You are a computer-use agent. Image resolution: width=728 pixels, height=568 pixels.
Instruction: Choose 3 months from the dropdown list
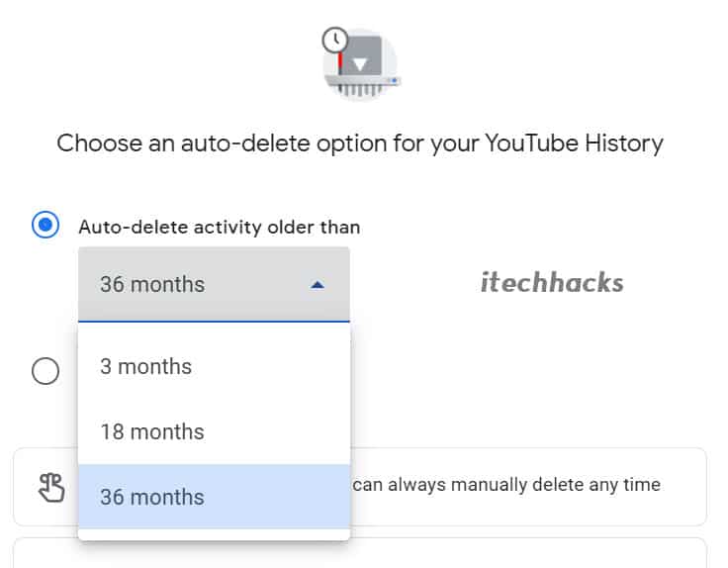click(214, 366)
